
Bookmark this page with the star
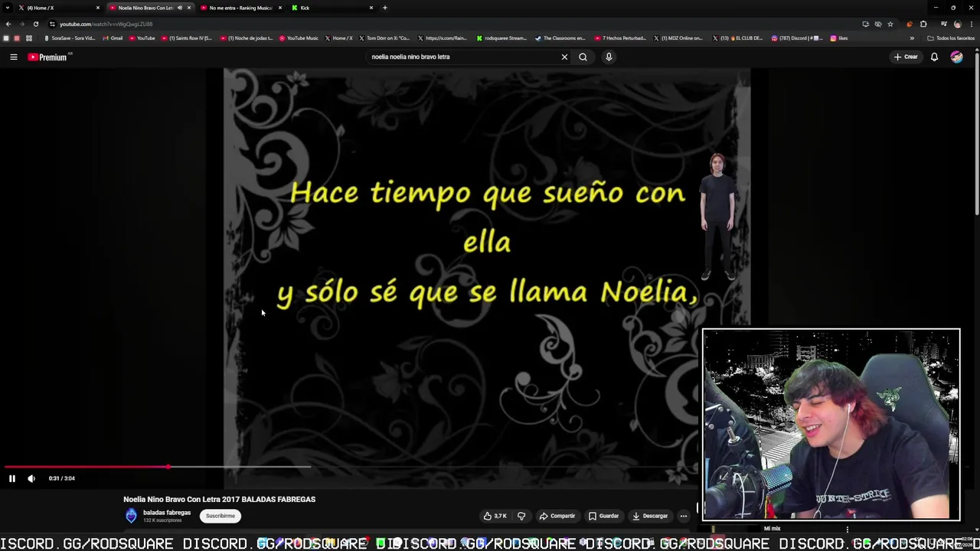[890, 24]
